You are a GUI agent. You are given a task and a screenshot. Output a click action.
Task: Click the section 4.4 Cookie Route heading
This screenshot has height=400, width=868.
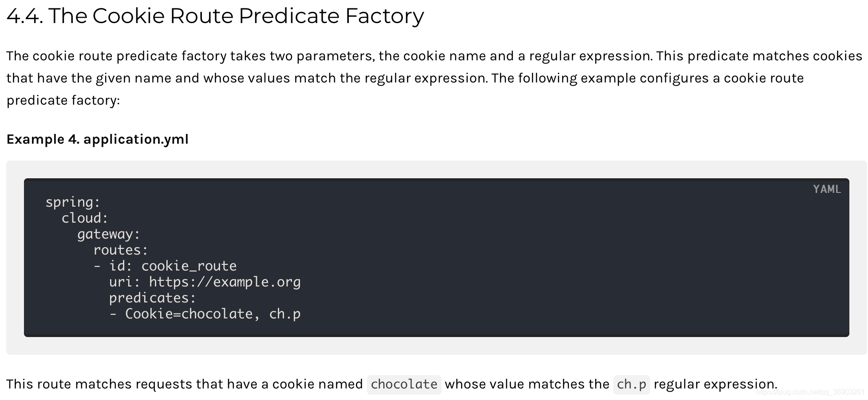click(215, 16)
